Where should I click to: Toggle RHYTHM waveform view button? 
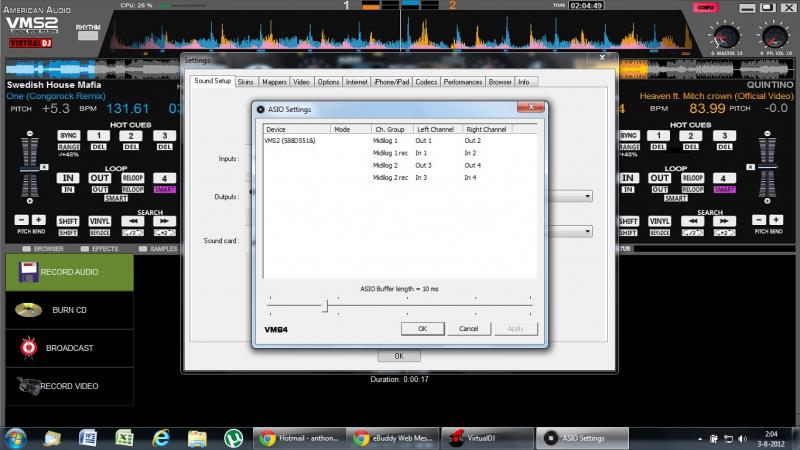coord(88,36)
